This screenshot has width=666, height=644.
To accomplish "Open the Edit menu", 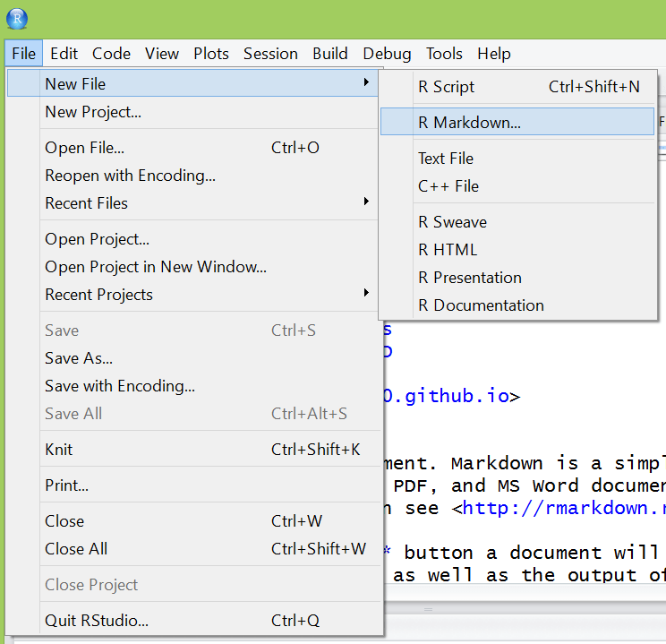I will coord(64,54).
